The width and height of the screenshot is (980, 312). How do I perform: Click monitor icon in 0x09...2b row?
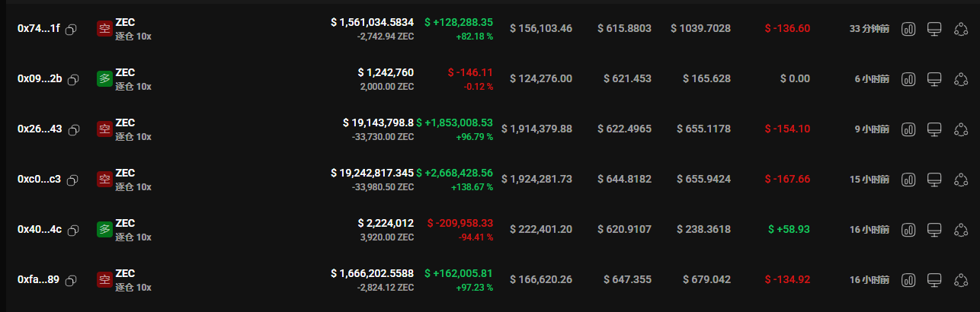934,79
